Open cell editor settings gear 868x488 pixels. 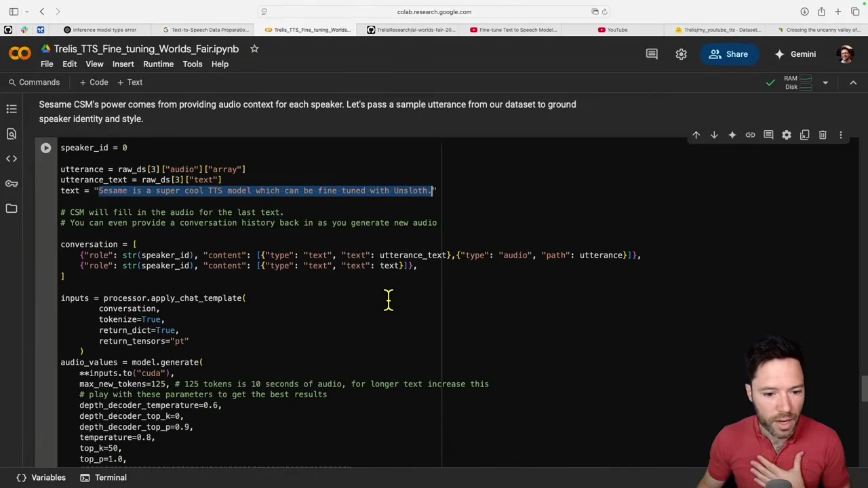[787, 135]
